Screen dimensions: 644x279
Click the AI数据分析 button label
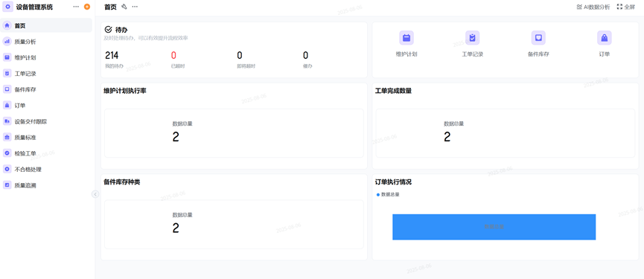(597, 7)
